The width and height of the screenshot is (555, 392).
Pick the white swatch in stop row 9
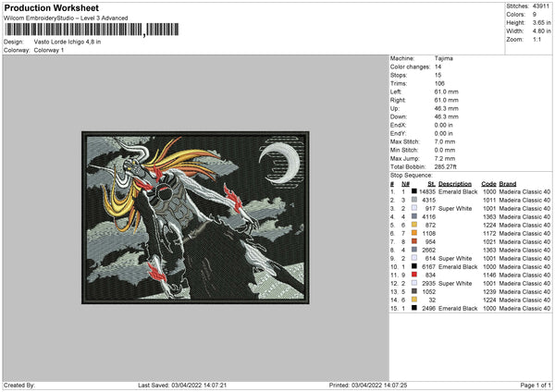pyautogui.click(x=414, y=258)
